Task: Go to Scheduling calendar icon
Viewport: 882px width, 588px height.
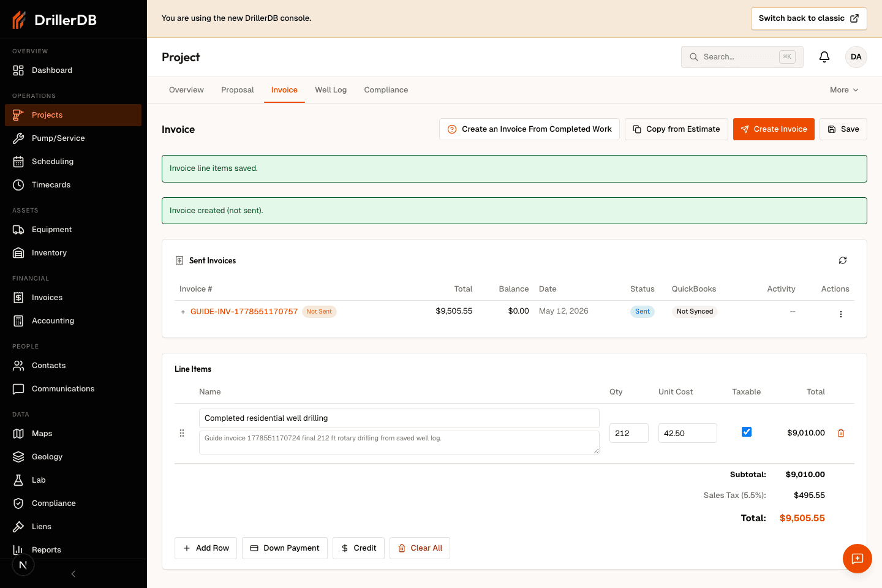Action: 18,162
